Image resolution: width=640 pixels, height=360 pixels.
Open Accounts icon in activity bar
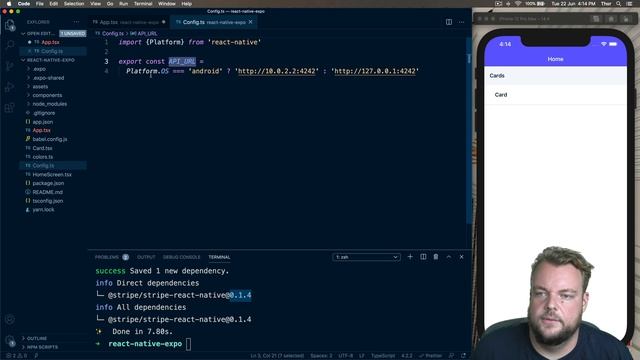9,319
